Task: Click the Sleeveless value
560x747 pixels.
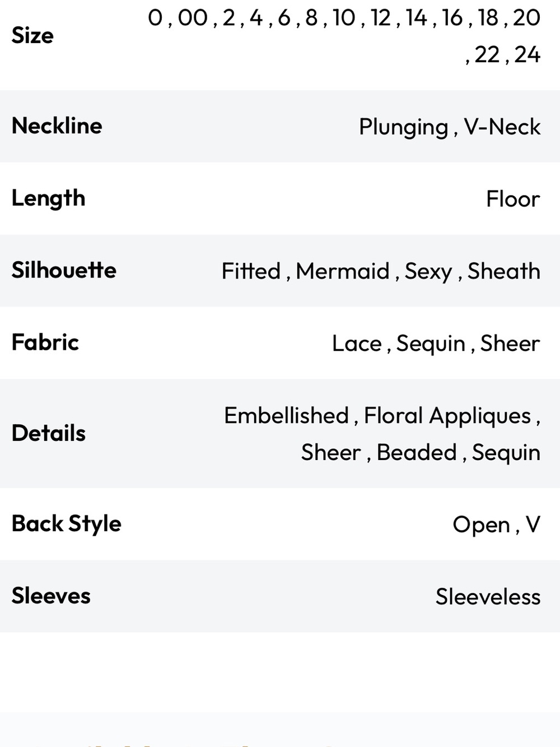Action: point(488,597)
